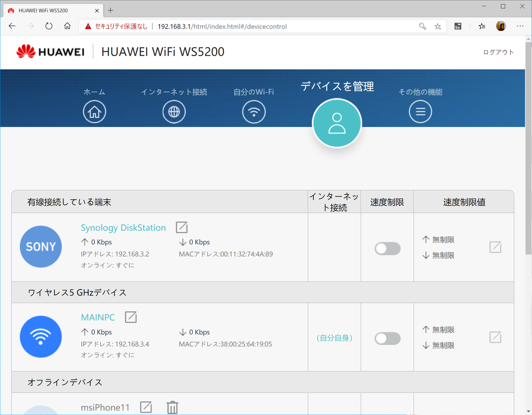The image size is (532, 415).
Task: Click the ワイヤレス5 GHzデバイス section header
Action: pyautogui.click(x=77, y=292)
